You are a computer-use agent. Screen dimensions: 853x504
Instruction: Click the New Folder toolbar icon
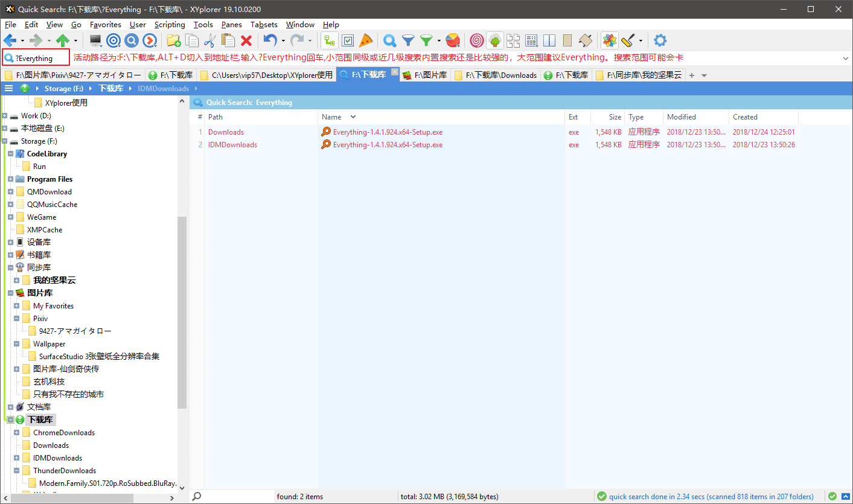pos(173,40)
